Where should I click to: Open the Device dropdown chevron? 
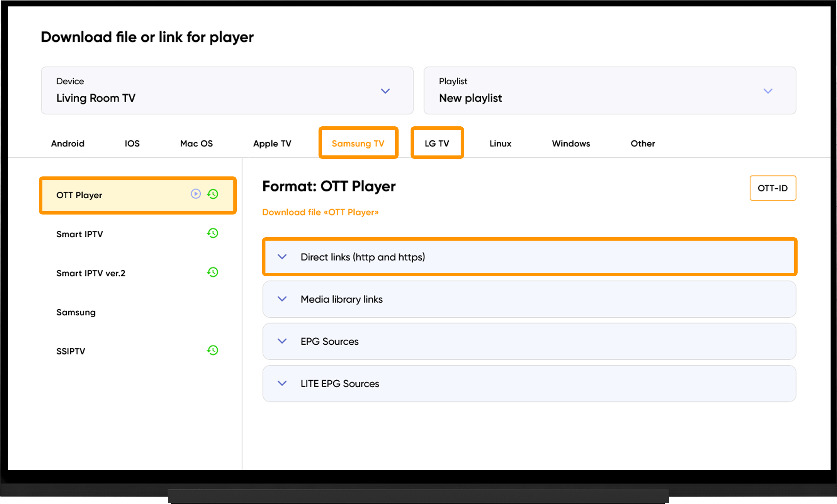click(385, 91)
